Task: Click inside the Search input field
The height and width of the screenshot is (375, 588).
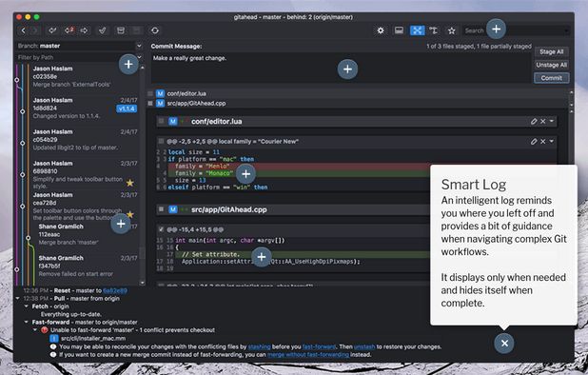Action: (516, 30)
